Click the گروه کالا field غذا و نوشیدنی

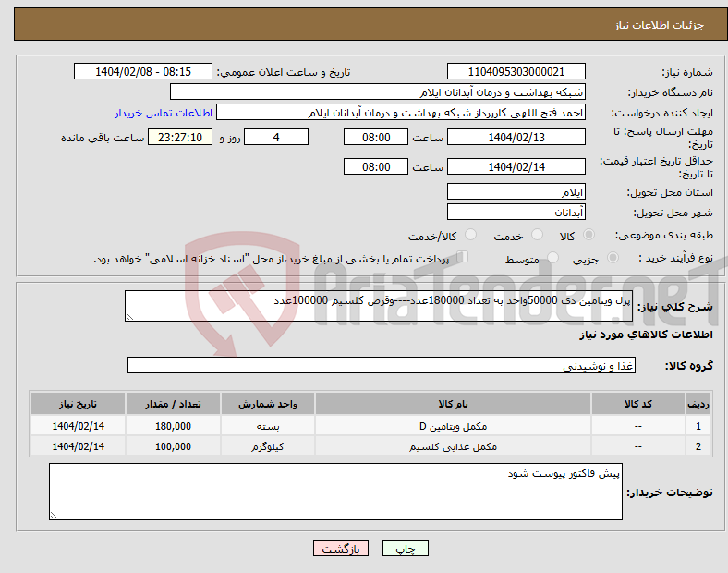pyautogui.click(x=382, y=365)
